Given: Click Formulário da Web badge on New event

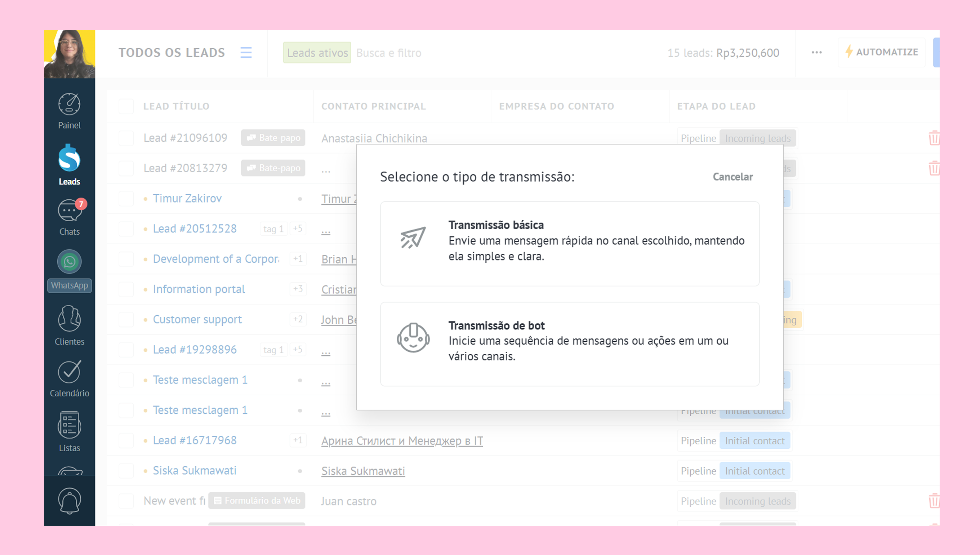Looking at the screenshot, I should 257,501.
